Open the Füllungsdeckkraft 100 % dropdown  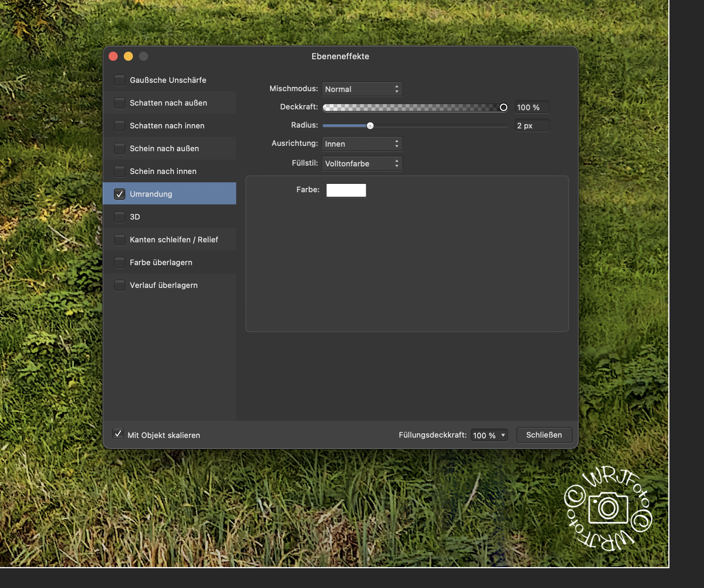point(489,435)
